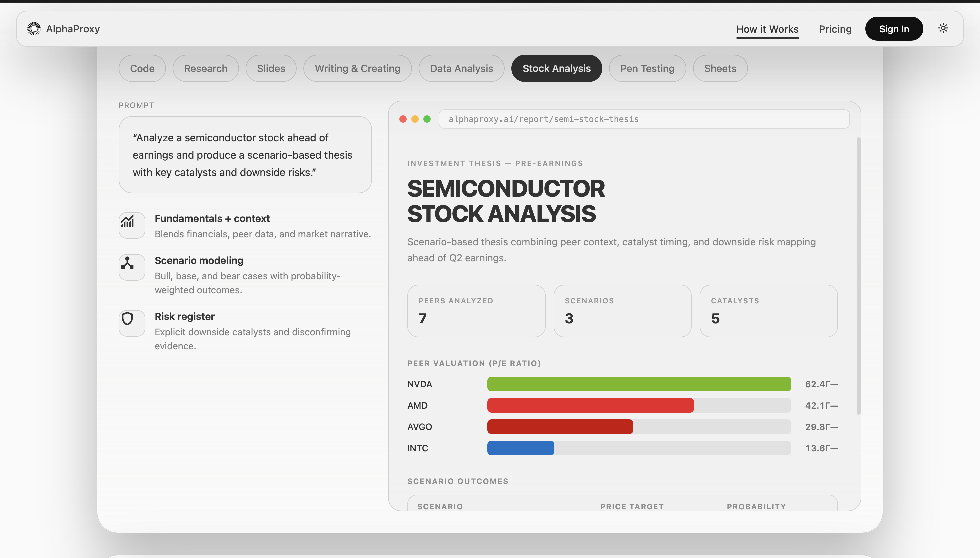The height and width of the screenshot is (558, 980).
Task: Click the Sign In button
Action: pyautogui.click(x=894, y=29)
